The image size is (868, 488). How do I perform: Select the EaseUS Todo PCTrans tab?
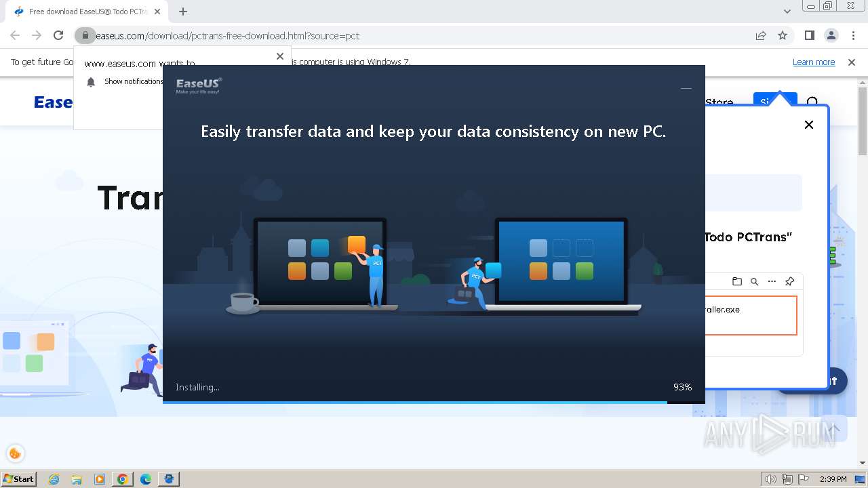point(86,12)
